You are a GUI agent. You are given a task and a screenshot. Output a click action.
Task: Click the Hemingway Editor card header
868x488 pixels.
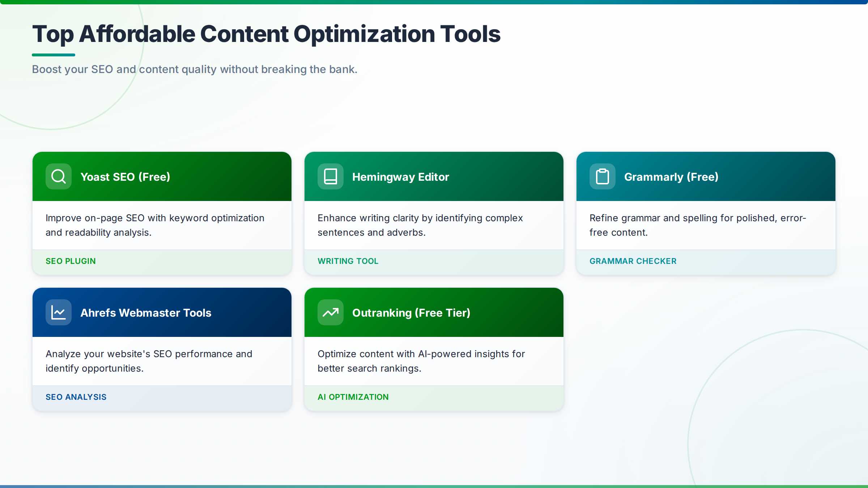pos(434,176)
